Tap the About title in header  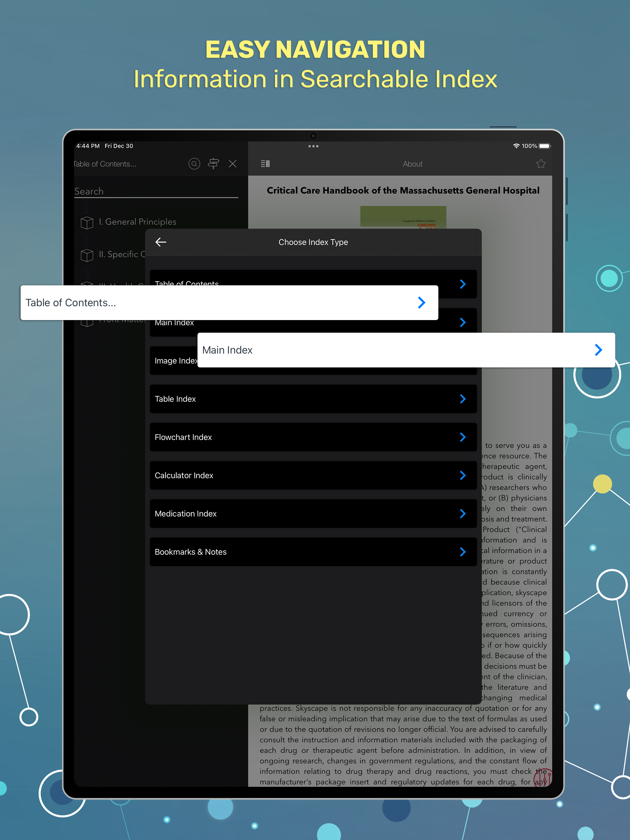pos(412,164)
